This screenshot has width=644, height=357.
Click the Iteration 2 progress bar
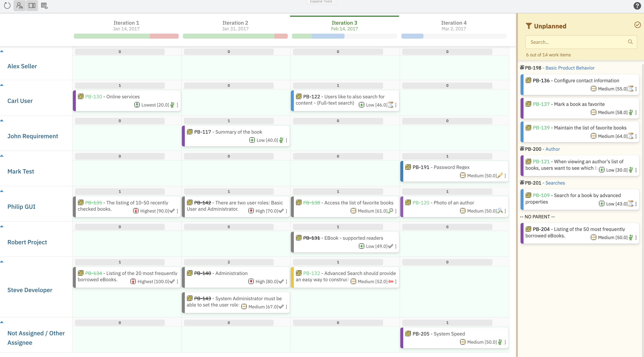pyautogui.click(x=235, y=36)
